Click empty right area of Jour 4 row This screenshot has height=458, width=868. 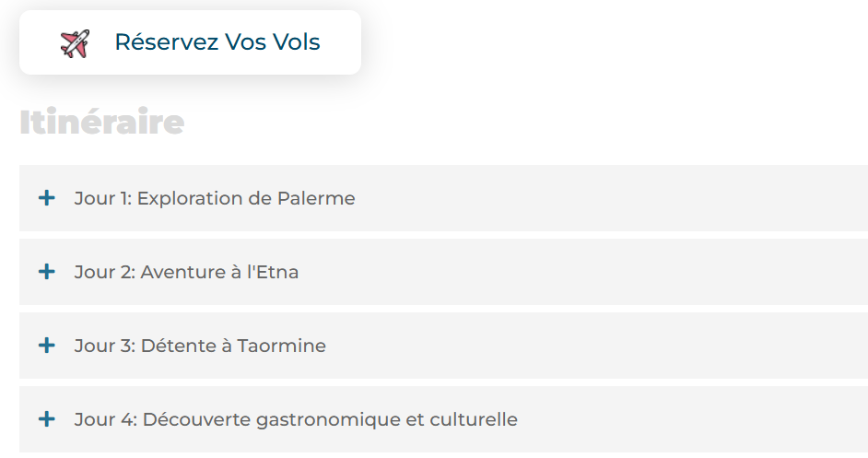click(719, 419)
